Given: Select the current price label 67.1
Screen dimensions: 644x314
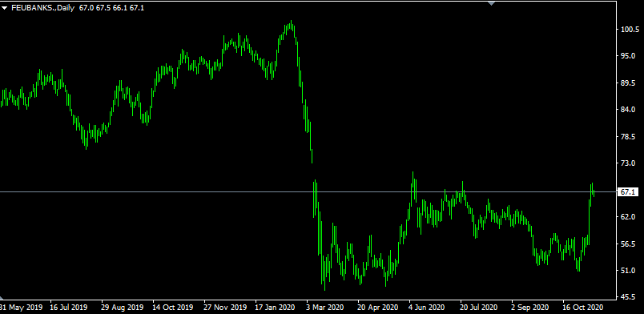Looking at the screenshot, I should (x=628, y=192).
